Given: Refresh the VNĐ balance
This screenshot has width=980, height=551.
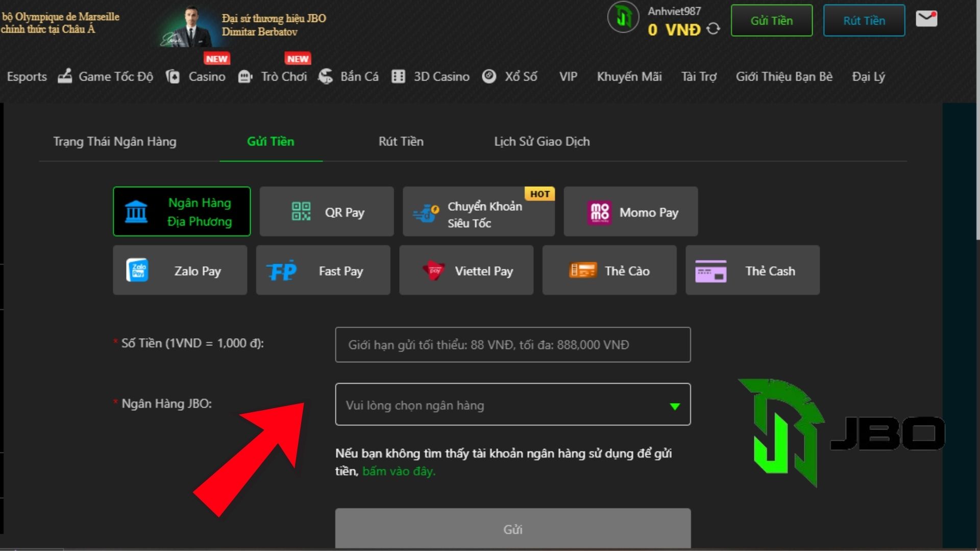Looking at the screenshot, I should 713,29.
